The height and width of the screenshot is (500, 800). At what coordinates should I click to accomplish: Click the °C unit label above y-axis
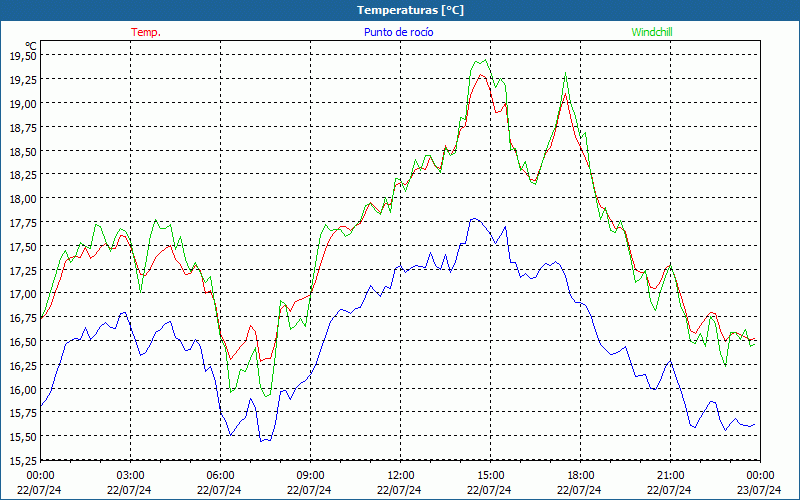(x=30, y=45)
